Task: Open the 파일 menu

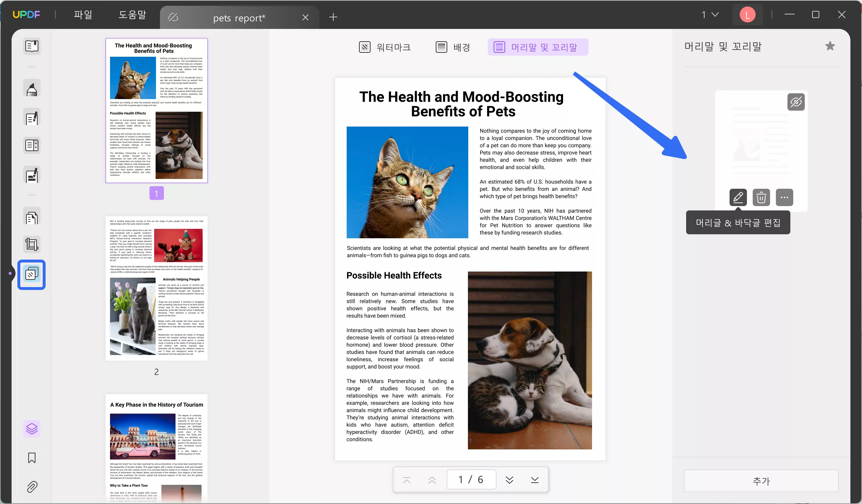Action: (x=83, y=14)
